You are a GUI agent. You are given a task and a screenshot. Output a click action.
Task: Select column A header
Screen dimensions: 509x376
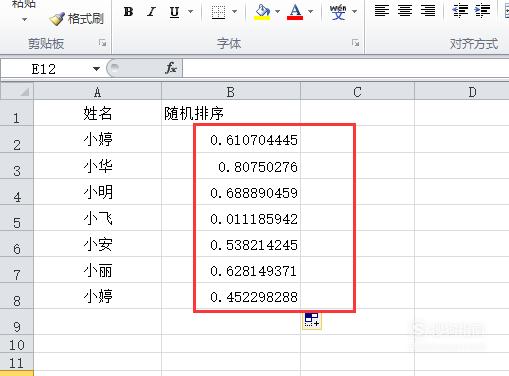pyautogui.click(x=97, y=92)
